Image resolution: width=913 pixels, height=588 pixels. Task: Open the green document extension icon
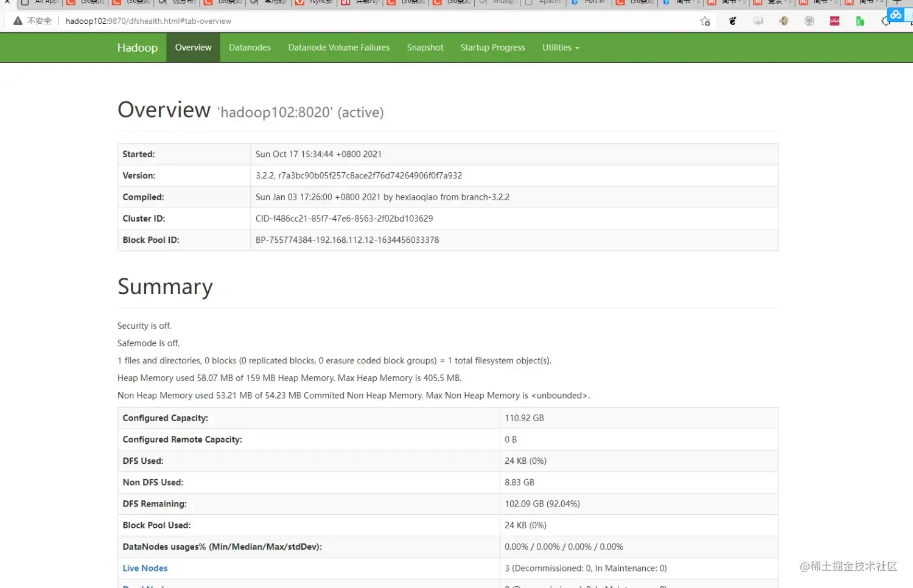[860, 21]
